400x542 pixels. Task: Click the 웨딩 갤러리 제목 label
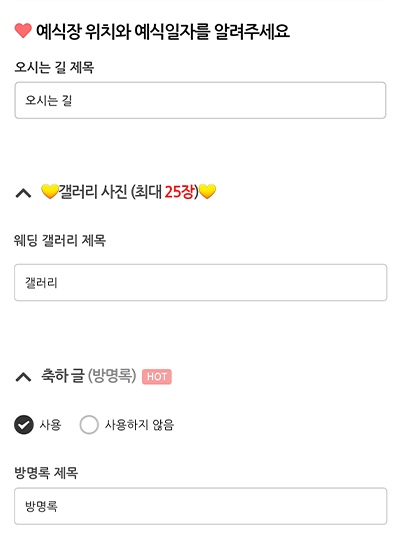[60, 240]
